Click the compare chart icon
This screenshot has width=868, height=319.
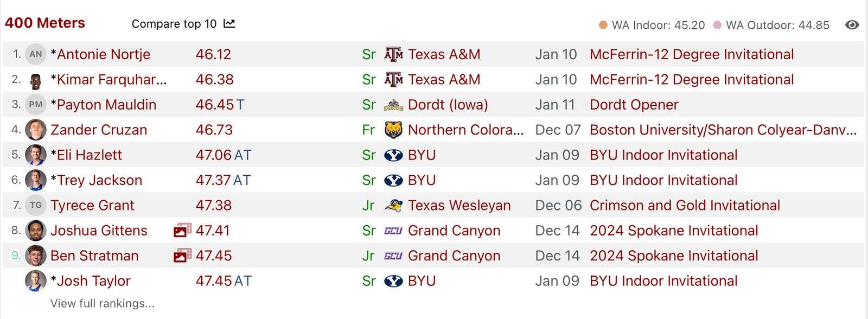[x=229, y=24]
